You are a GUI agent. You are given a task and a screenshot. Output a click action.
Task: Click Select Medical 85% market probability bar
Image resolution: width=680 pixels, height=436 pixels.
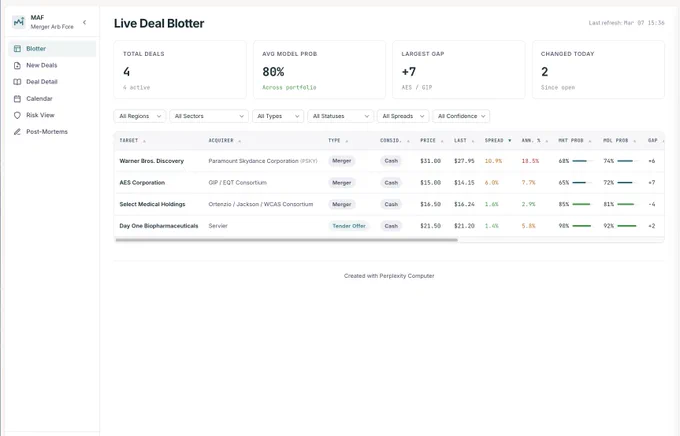click(x=582, y=204)
